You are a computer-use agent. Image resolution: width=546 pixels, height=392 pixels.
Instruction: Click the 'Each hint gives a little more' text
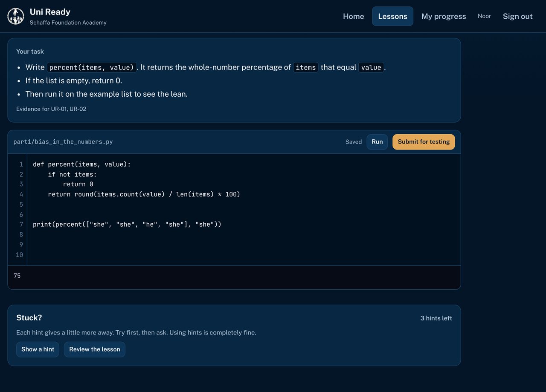tap(136, 332)
